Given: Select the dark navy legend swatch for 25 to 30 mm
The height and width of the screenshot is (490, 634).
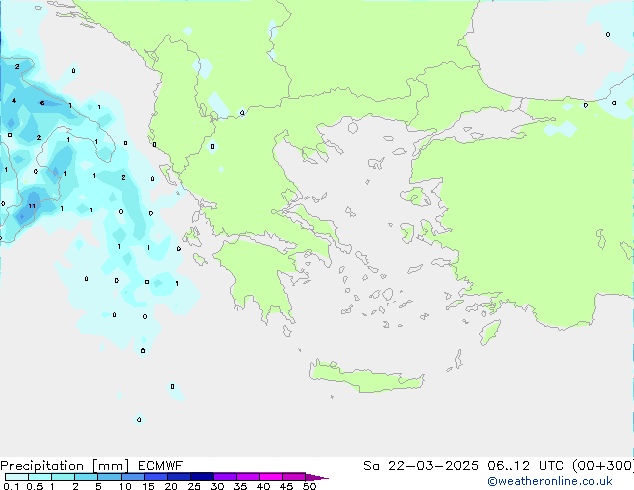Looking at the screenshot, I should (x=201, y=477).
